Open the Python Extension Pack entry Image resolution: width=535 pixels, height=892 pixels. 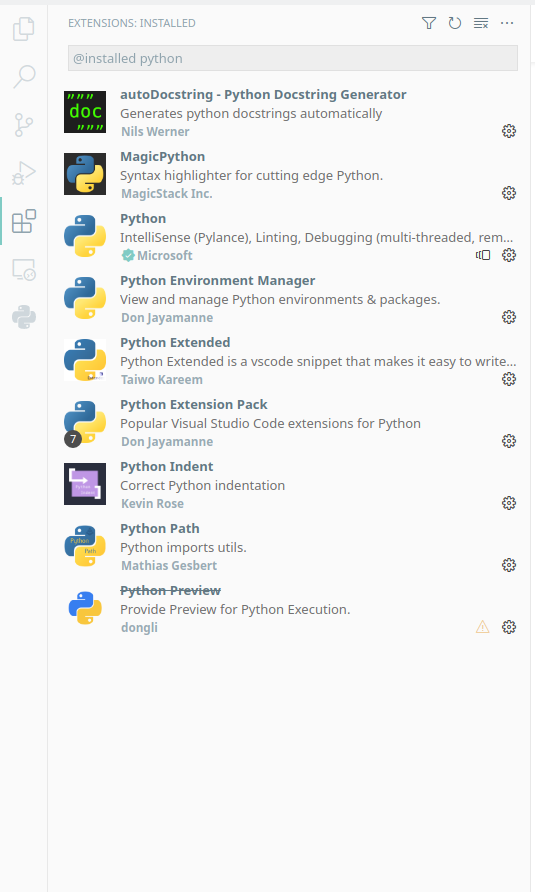290,423
